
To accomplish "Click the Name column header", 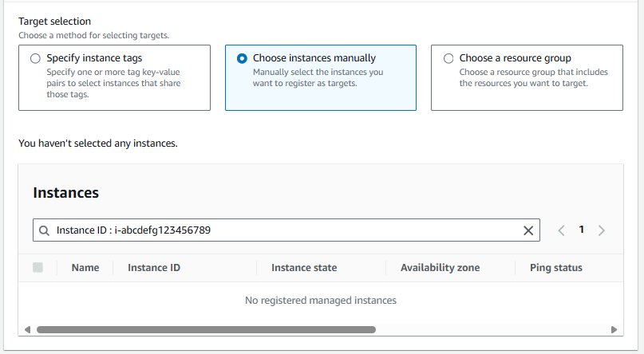I will coord(85,268).
